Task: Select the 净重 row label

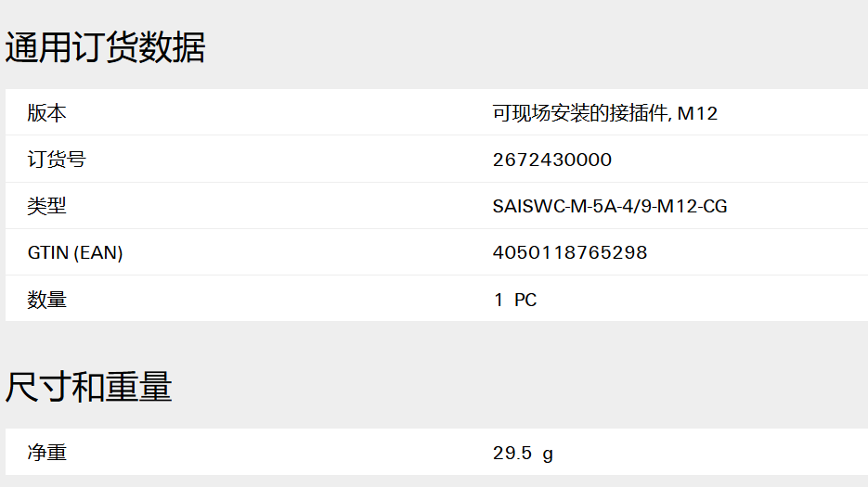Action: coord(47,453)
